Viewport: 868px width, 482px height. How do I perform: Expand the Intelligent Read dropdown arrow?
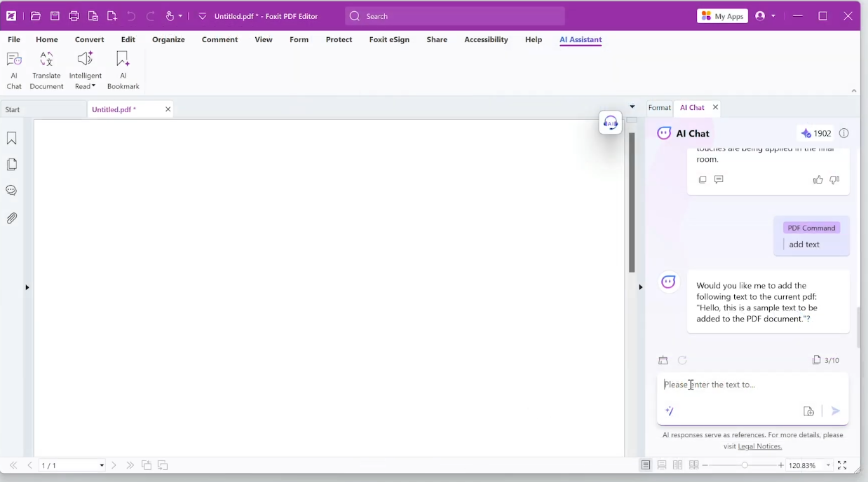click(93, 86)
